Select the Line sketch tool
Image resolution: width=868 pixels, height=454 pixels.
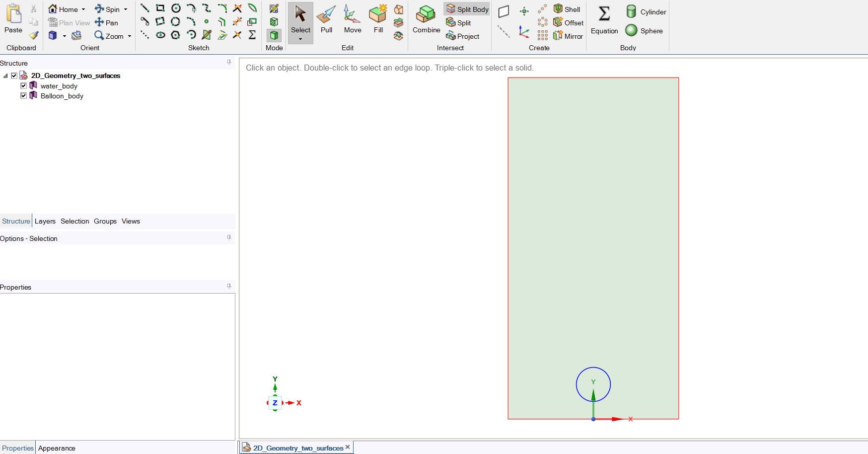145,8
